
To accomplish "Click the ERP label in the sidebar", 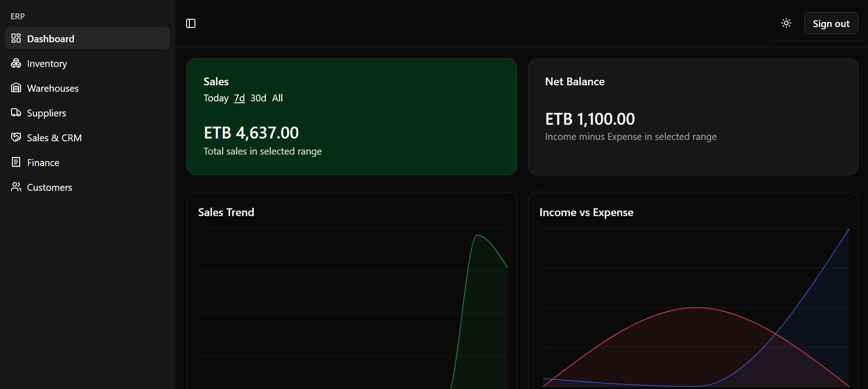I will point(17,16).
